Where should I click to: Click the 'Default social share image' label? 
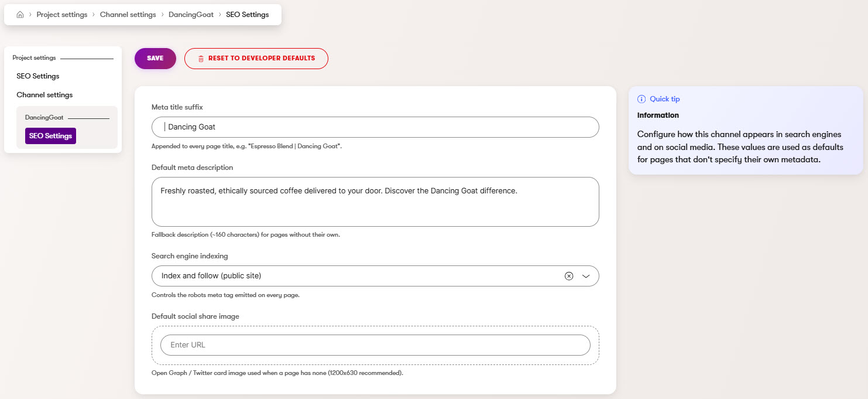[x=195, y=316]
